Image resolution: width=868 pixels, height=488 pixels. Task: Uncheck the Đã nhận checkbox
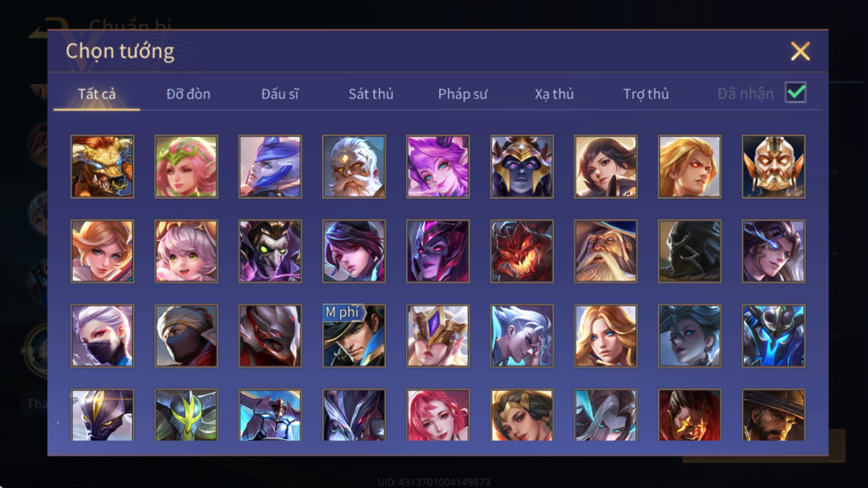point(796,93)
